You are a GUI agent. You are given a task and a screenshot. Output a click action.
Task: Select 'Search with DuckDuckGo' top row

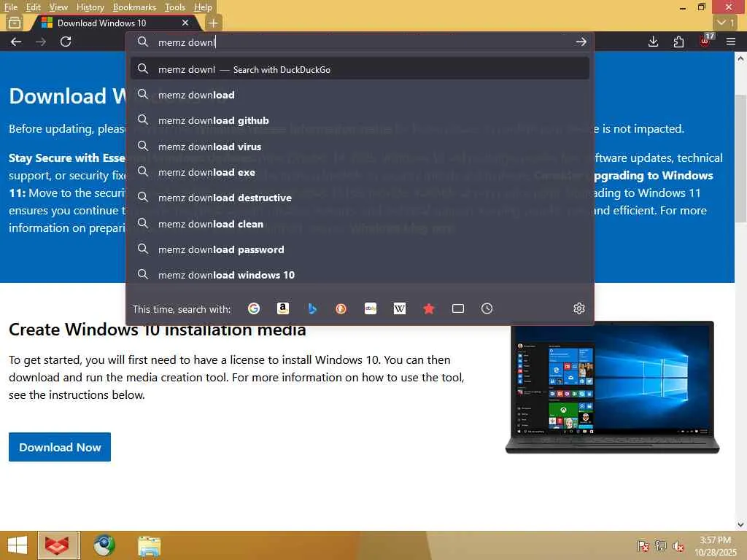360,69
